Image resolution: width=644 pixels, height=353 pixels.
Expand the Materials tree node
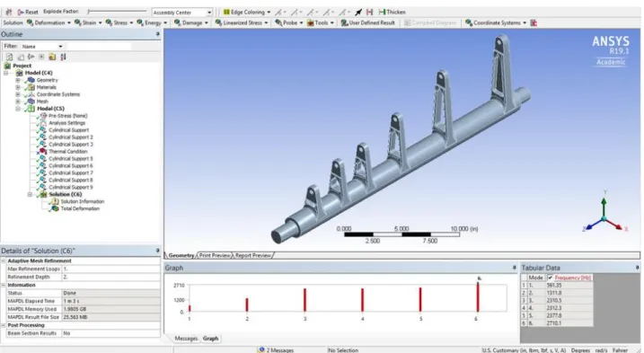18,87
